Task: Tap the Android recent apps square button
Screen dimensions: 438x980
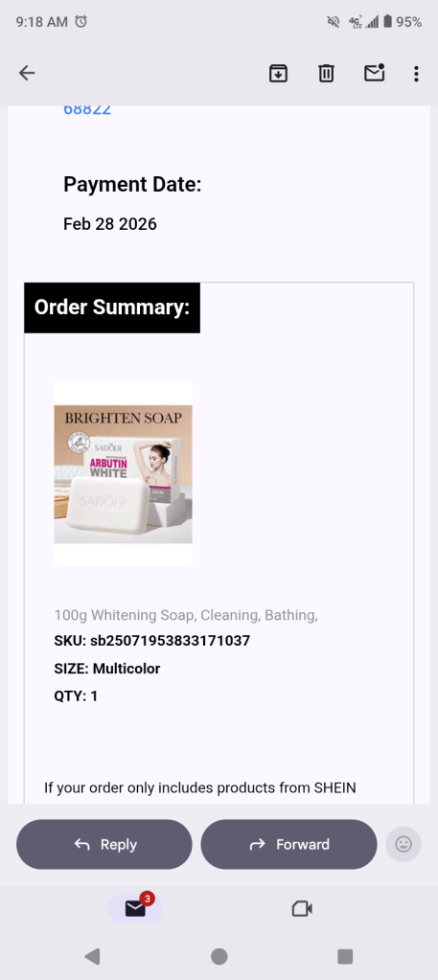Action: point(345,956)
